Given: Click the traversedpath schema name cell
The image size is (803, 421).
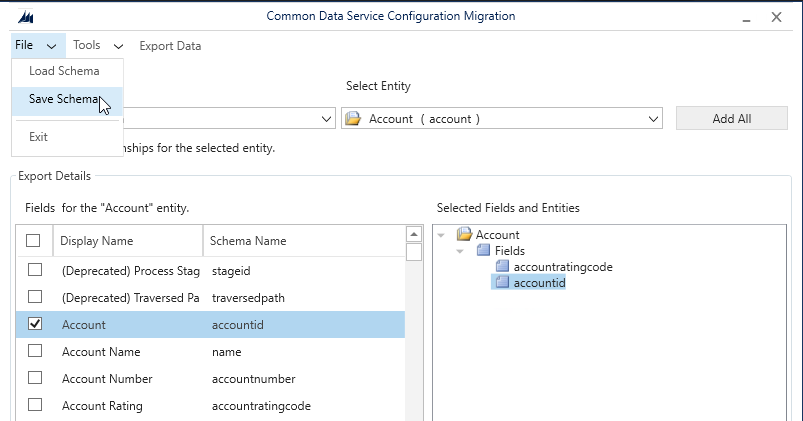Looking at the screenshot, I should 248,298.
